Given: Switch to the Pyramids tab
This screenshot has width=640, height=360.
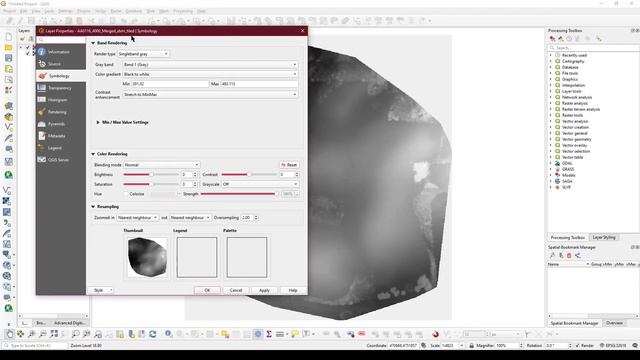Looking at the screenshot, I should click(x=61, y=124).
